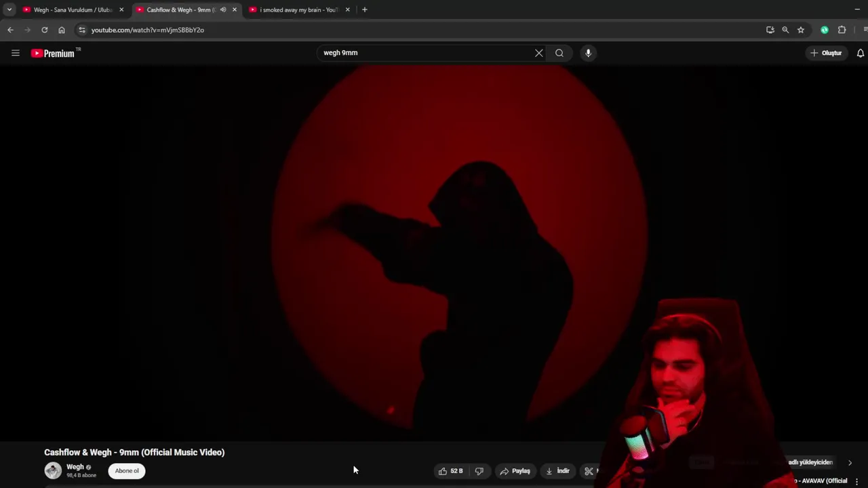The image size is (868, 488).
Task: Click the Oluştur create button
Action: pyautogui.click(x=826, y=53)
